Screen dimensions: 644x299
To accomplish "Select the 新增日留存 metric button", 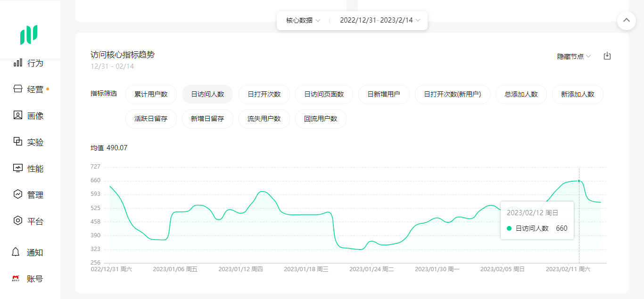I will tap(207, 119).
